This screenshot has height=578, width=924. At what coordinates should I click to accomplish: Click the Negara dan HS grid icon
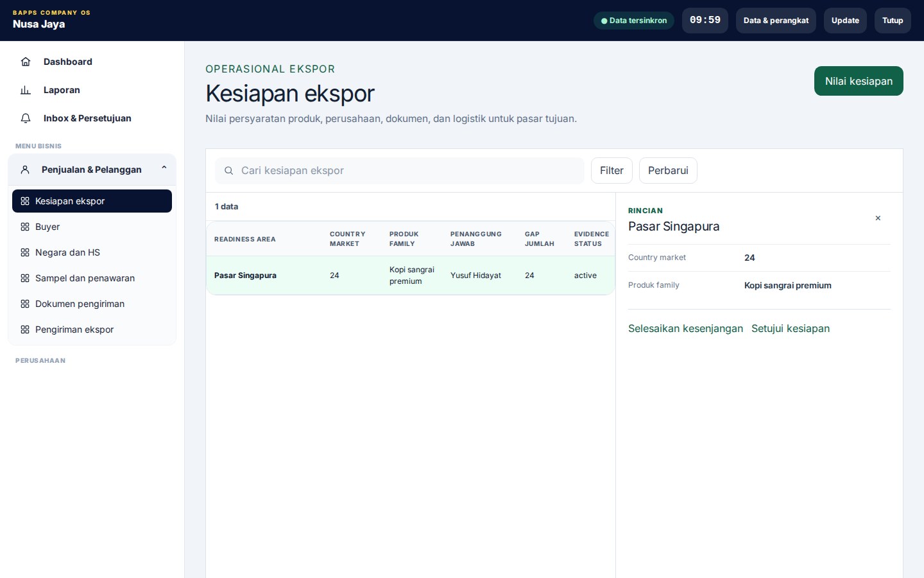25,252
